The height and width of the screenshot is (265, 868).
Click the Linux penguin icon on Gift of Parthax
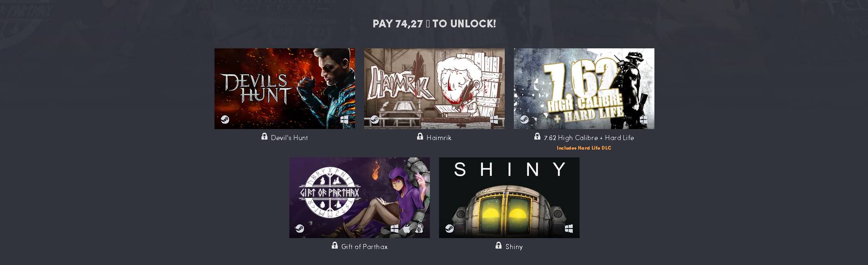tap(419, 229)
